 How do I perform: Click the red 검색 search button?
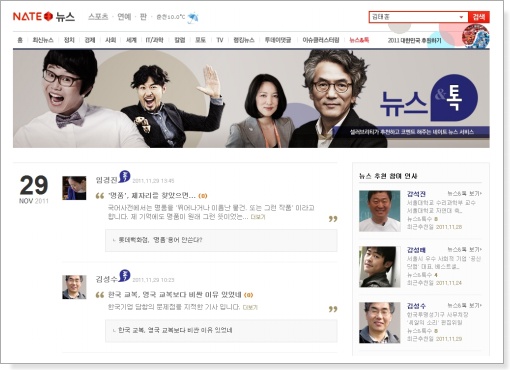479,17
